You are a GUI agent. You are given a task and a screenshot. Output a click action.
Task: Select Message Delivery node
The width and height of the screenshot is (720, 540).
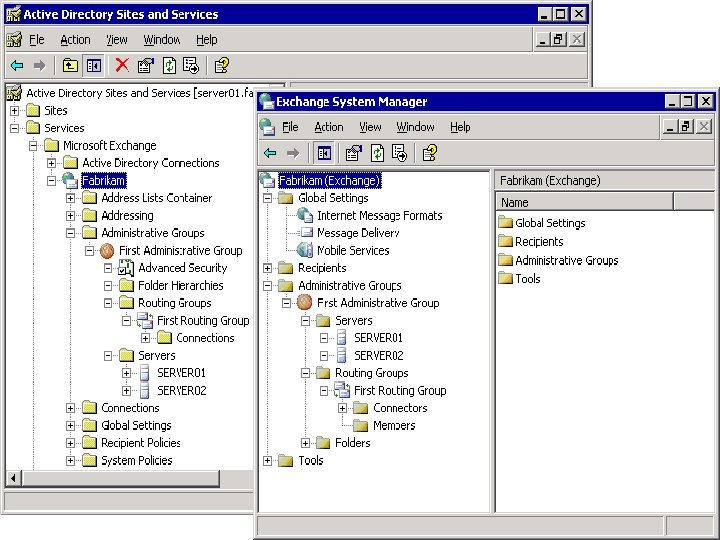pos(358,233)
